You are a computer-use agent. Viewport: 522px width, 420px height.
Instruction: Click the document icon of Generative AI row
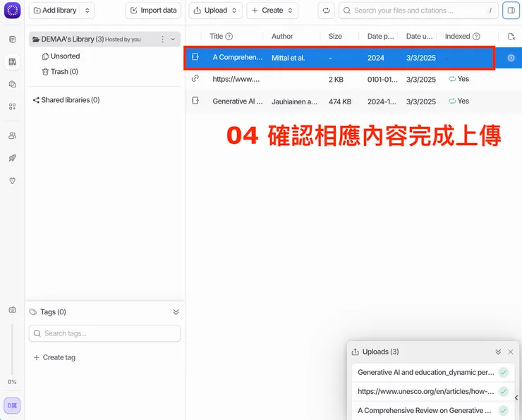pyautogui.click(x=195, y=101)
